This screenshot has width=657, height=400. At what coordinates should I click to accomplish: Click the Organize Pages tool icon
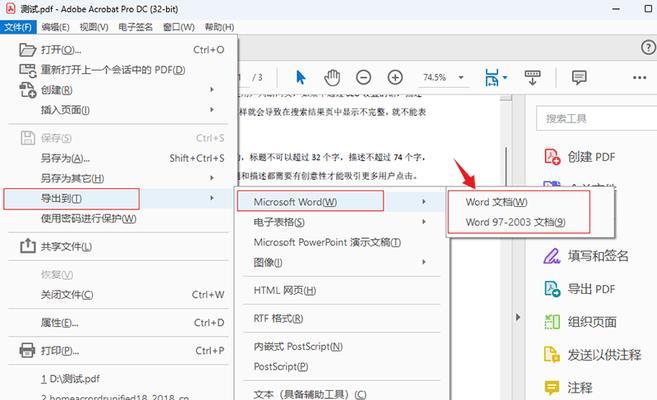tap(552, 322)
